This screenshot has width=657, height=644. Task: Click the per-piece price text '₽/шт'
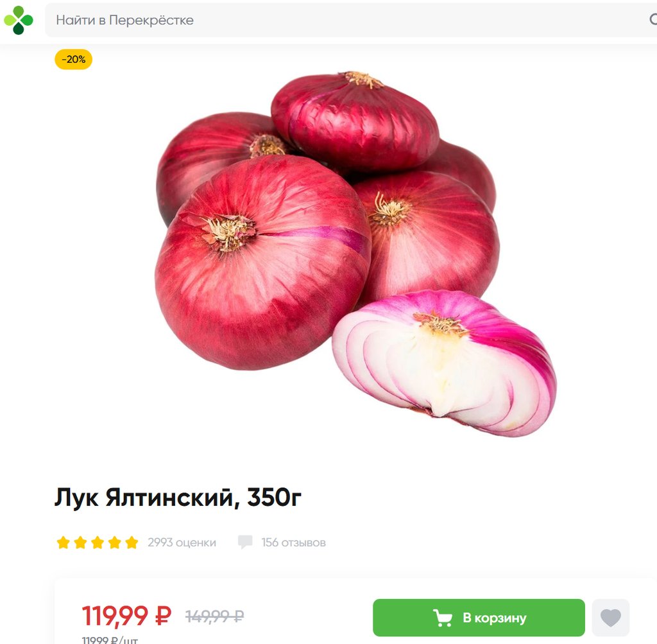tap(124, 640)
